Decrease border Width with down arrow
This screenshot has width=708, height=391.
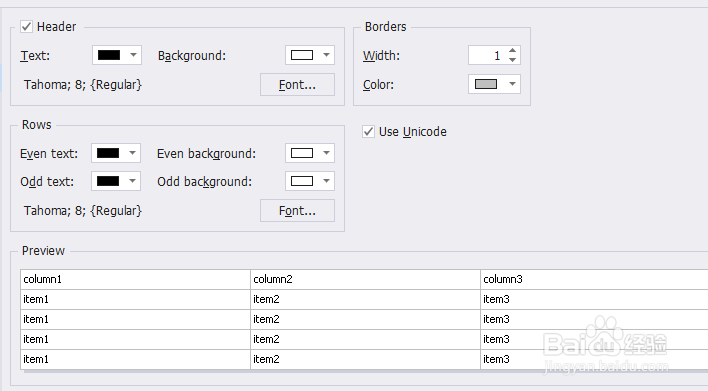point(512,60)
